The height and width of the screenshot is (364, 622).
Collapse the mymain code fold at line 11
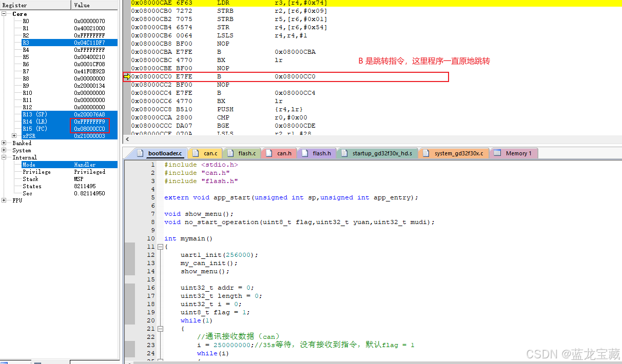[161, 247]
